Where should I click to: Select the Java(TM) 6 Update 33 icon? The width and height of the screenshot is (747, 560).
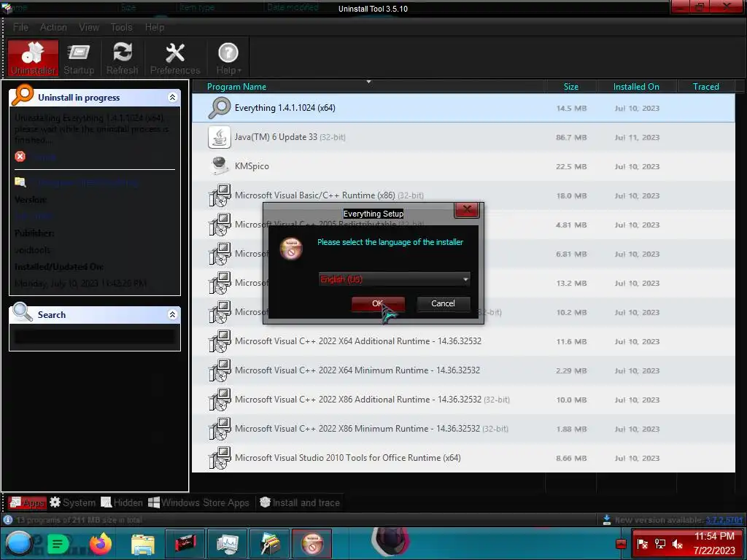[x=219, y=137]
